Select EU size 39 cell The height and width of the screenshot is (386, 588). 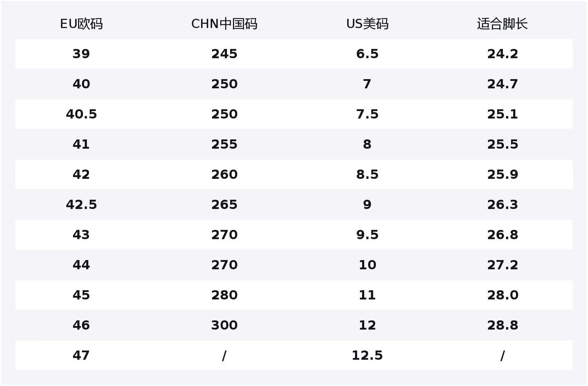81,54
